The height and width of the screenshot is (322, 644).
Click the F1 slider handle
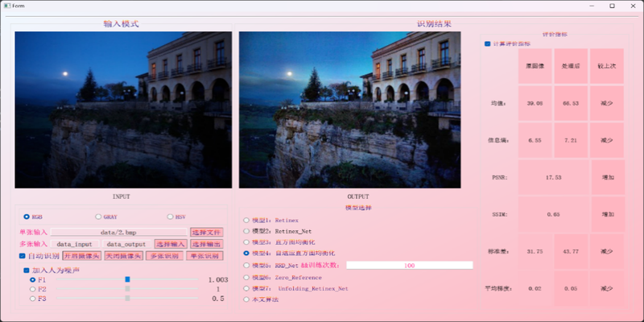click(x=127, y=279)
